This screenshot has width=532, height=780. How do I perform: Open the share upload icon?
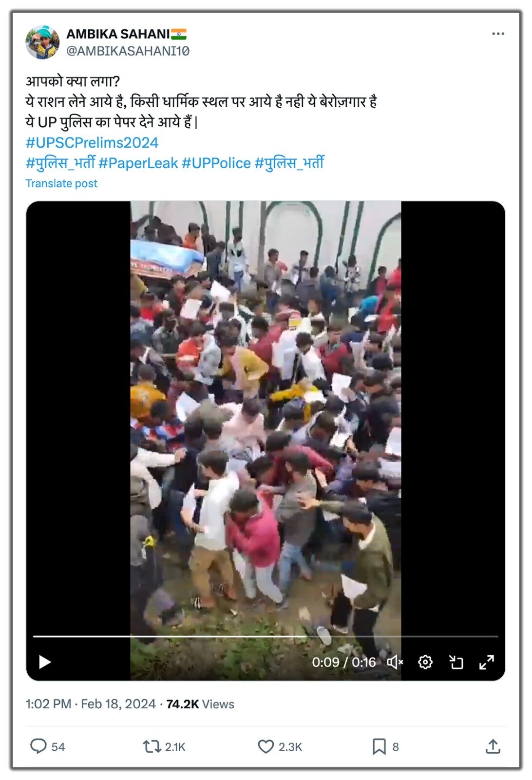pyautogui.click(x=493, y=746)
